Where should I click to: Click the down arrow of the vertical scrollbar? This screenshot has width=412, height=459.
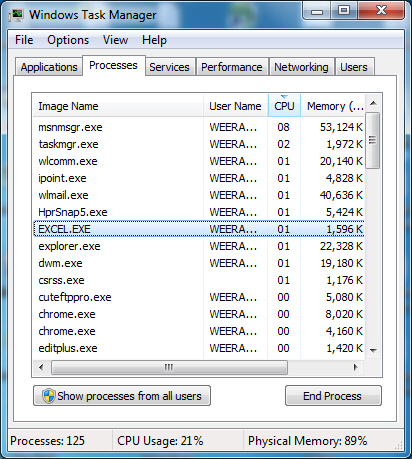(373, 350)
